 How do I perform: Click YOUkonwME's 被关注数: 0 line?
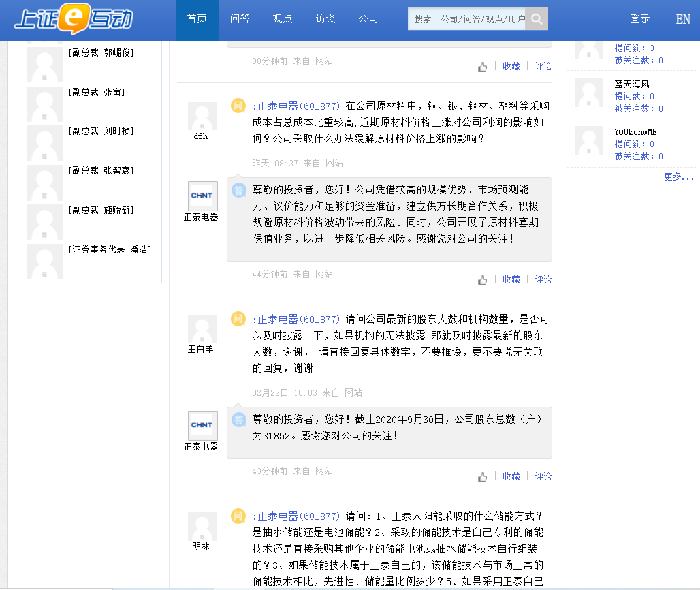(639, 156)
